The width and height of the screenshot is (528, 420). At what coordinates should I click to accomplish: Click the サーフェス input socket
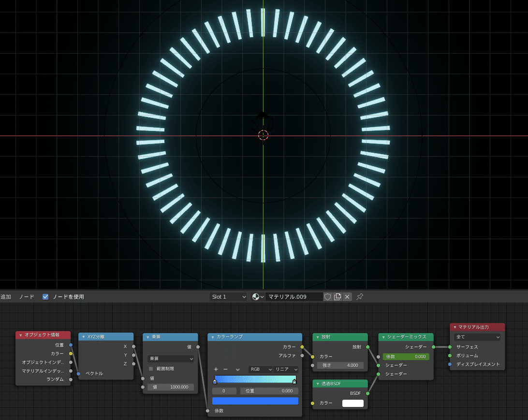[450, 347]
